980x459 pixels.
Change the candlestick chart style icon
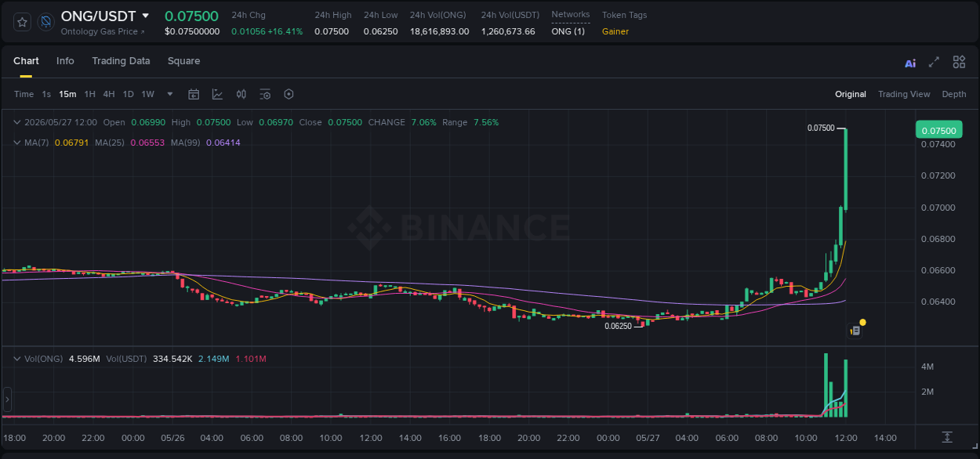coord(241,94)
